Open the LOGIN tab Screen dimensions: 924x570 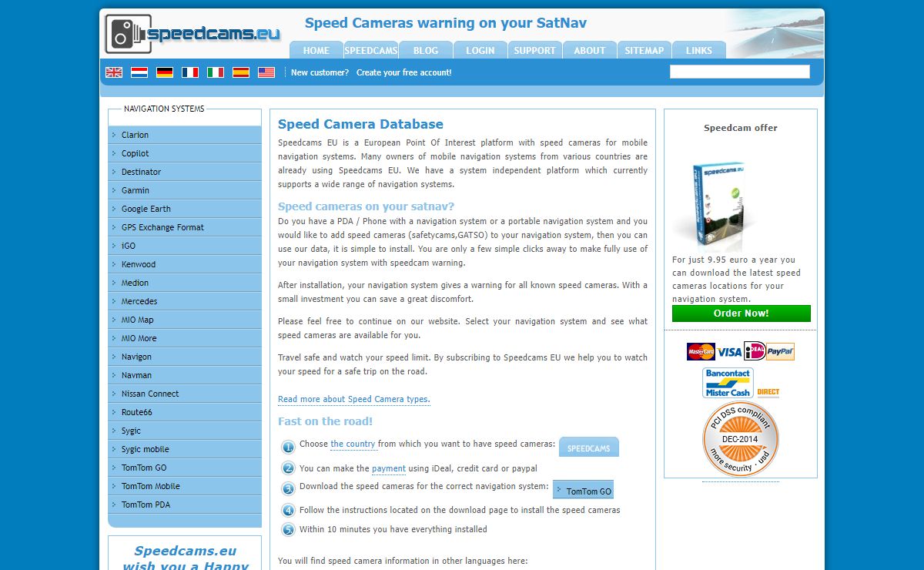[480, 50]
